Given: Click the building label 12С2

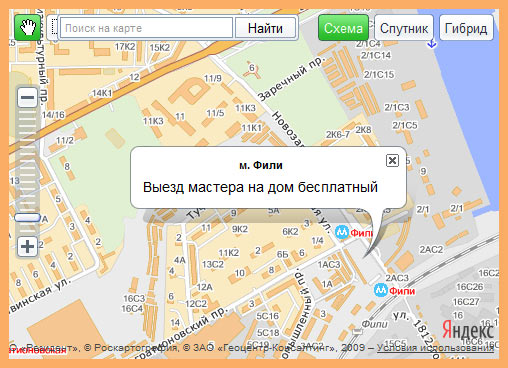Looking at the screenshot, I should [x=196, y=304].
